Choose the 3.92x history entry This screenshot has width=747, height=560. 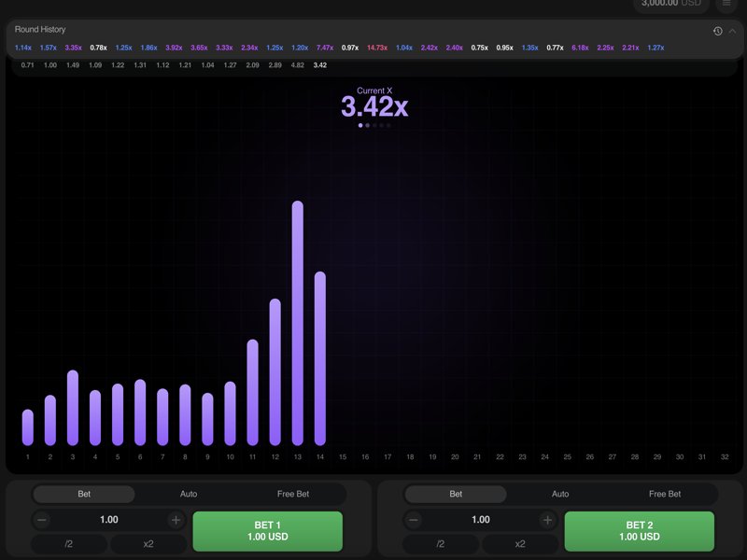pyautogui.click(x=174, y=48)
